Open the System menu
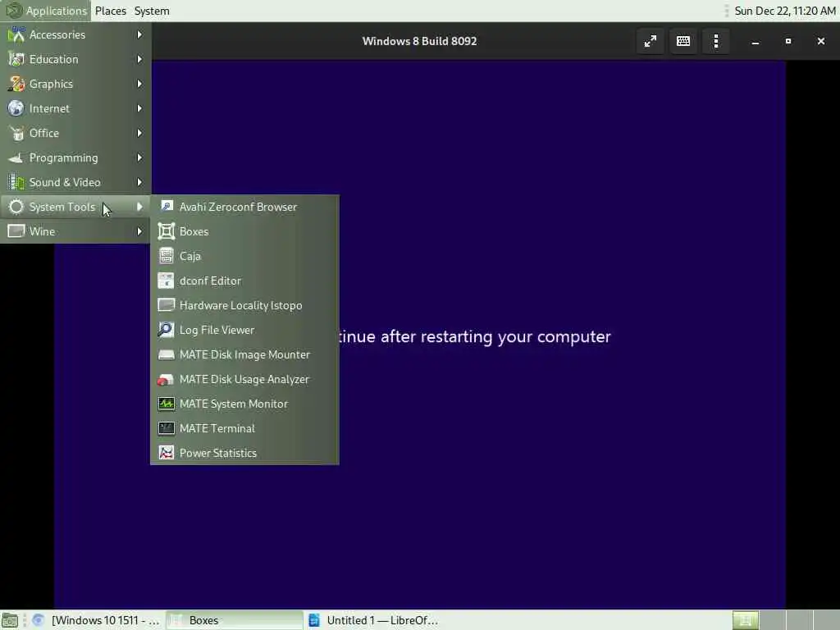This screenshot has height=630, width=840. (152, 11)
